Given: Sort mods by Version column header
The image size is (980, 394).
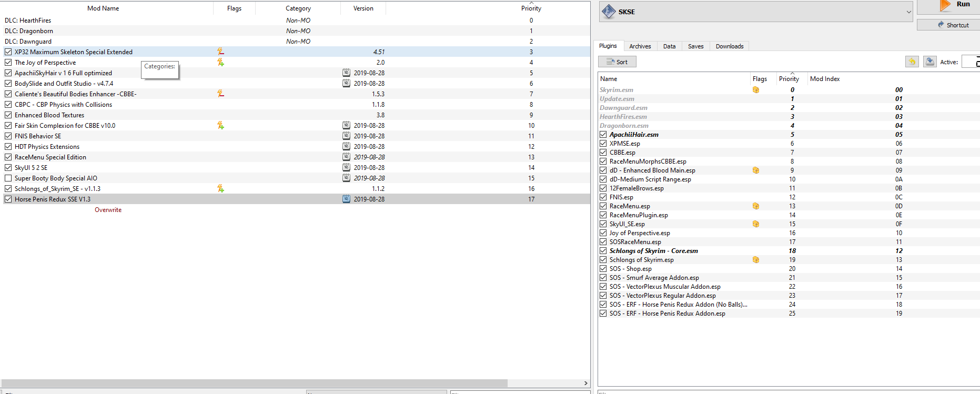Looking at the screenshot, I should click(363, 8).
